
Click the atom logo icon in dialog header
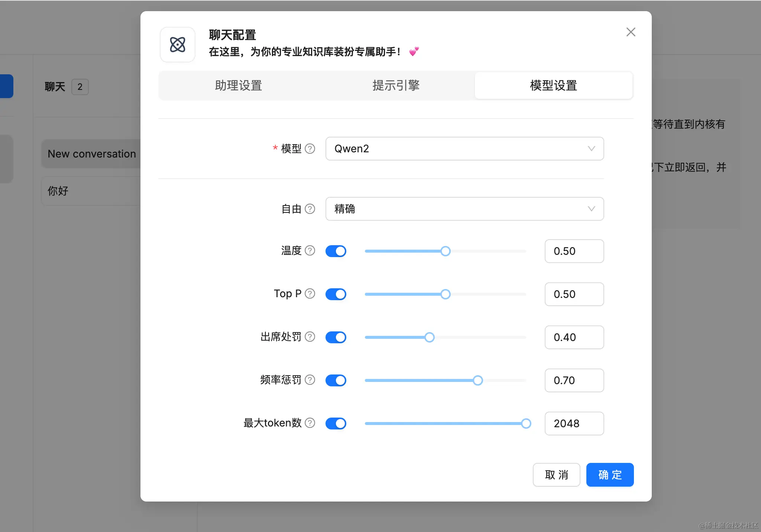click(178, 45)
